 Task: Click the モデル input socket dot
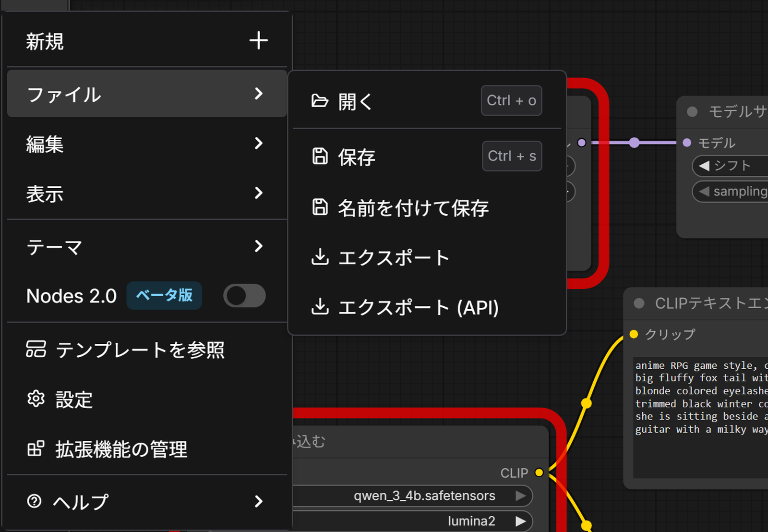point(687,143)
